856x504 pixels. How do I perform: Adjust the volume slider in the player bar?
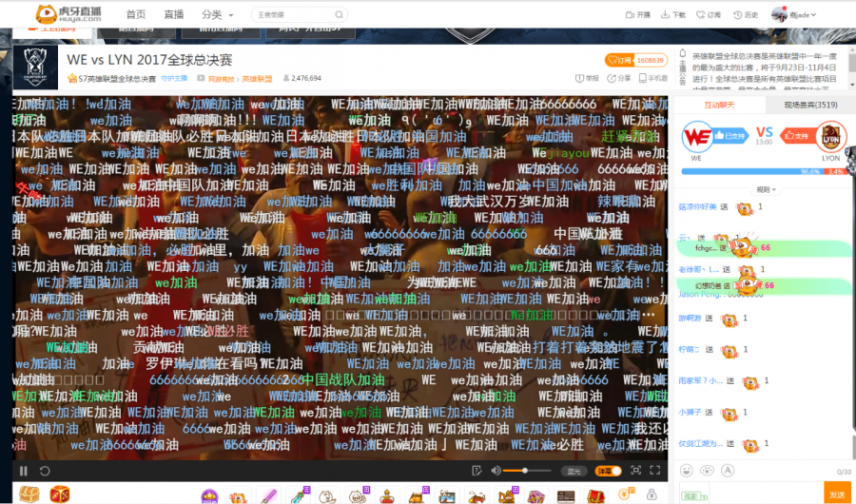tap(527, 470)
